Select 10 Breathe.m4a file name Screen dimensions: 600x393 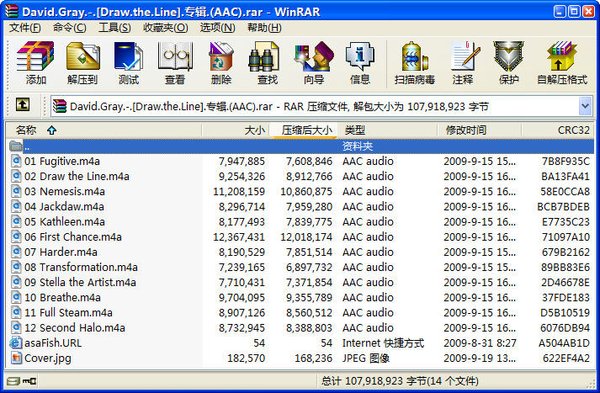pos(63,297)
